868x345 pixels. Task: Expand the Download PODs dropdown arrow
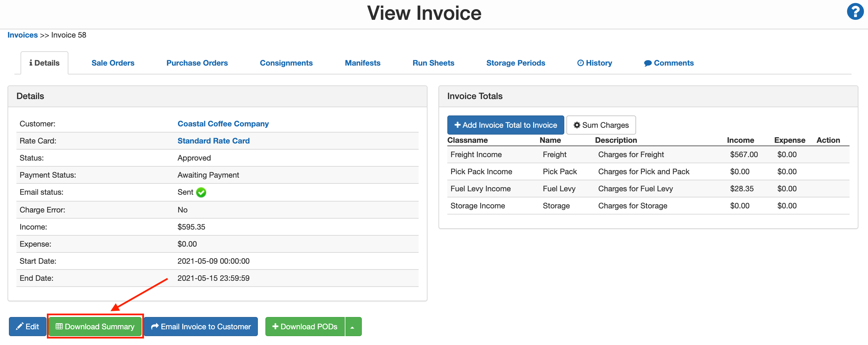[353, 326]
